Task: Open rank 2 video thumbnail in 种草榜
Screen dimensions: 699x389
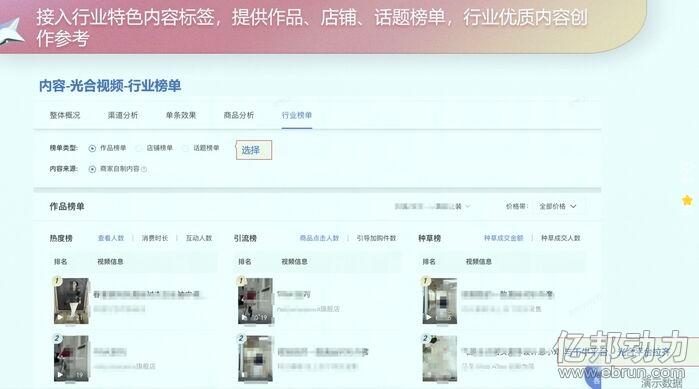Action: 440,358
